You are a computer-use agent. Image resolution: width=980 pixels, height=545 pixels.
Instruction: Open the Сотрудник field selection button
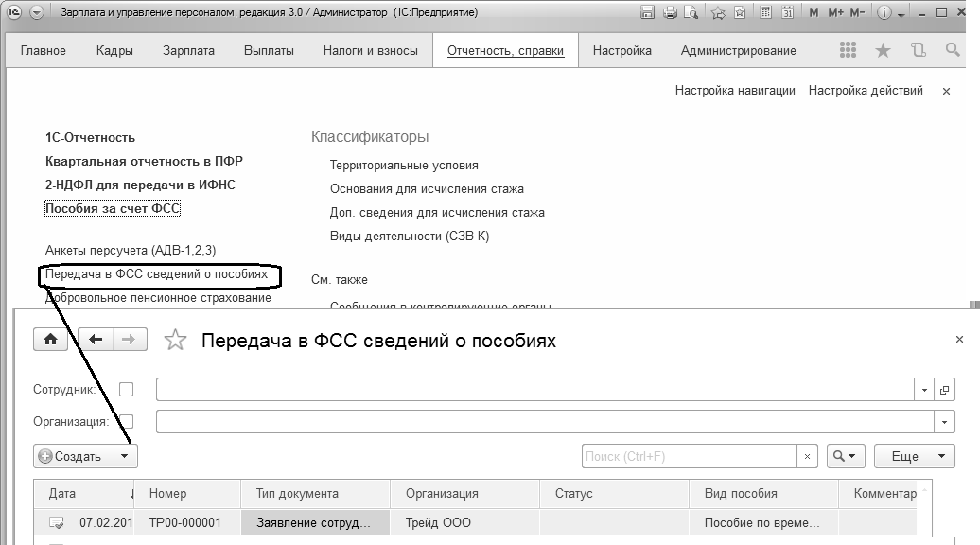point(944,390)
